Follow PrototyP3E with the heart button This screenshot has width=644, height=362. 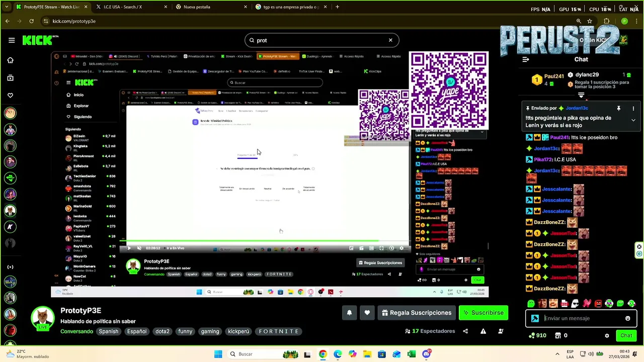click(x=367, y=313)
